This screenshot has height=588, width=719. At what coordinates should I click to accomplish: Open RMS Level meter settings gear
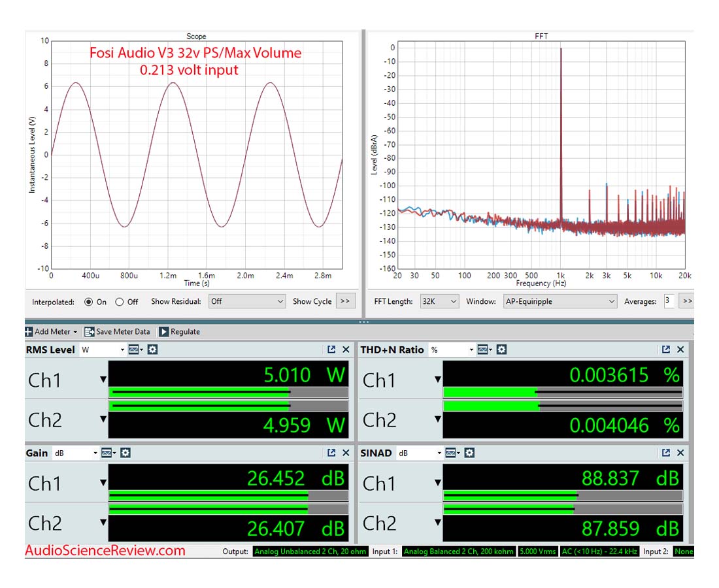pyautogui.click(x=153, y=350)
